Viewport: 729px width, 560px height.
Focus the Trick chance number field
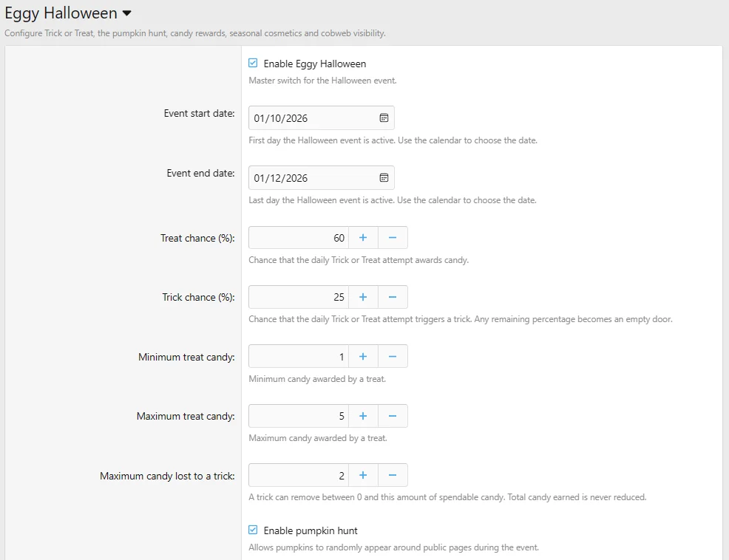click(x=299, y=297)
